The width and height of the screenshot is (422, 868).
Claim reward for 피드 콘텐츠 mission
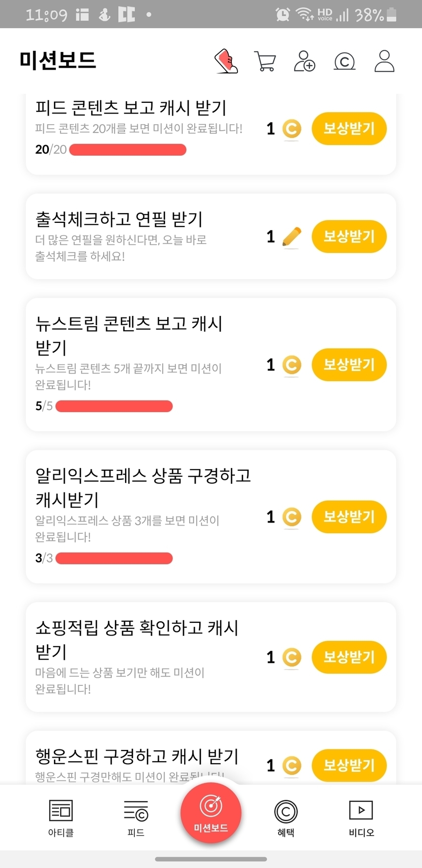click(349, 129)
